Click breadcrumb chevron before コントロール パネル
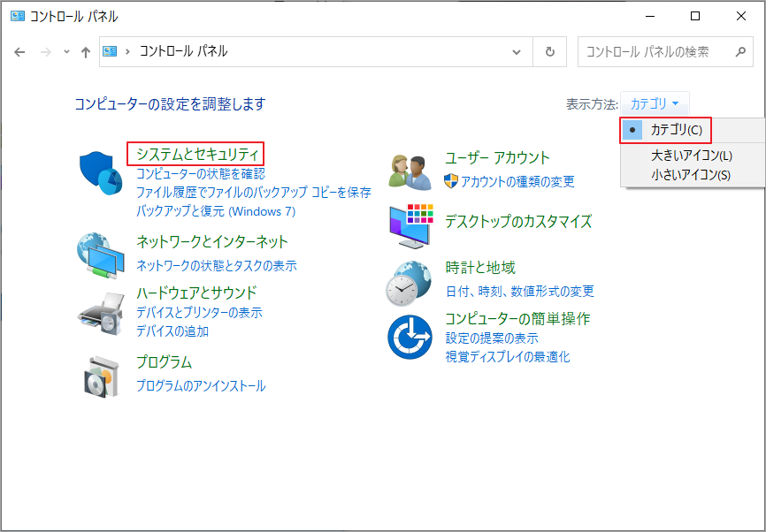 [128, 51]
